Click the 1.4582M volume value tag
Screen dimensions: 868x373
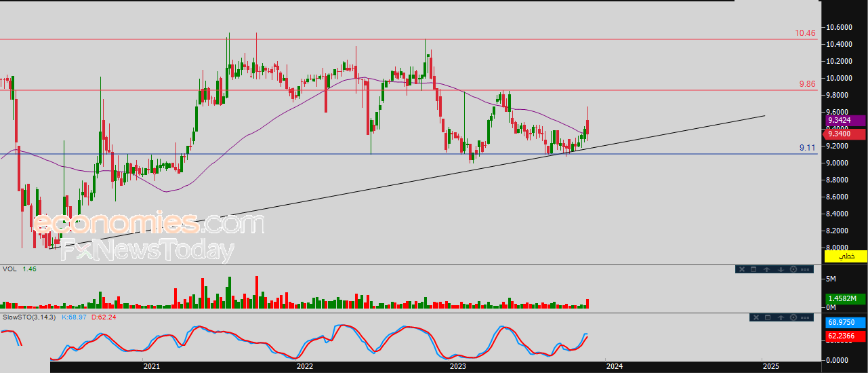[x=846, y=298]
